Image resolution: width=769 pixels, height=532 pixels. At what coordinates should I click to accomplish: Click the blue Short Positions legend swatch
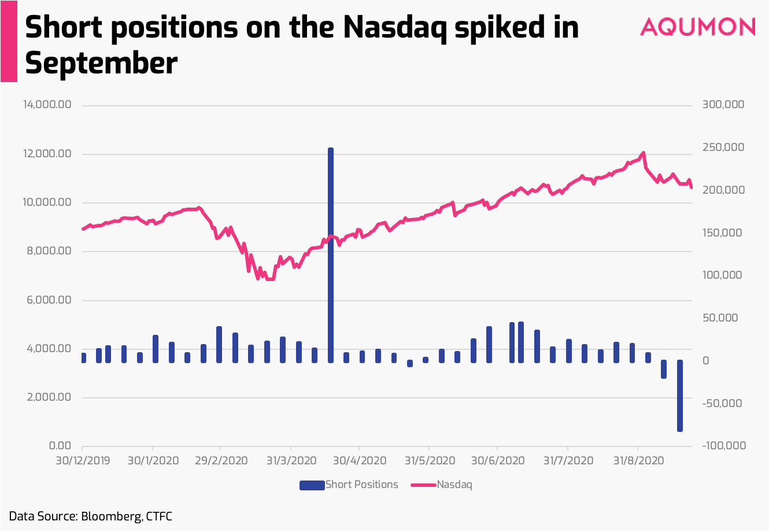pyautogui.click(x=312, y=485)
